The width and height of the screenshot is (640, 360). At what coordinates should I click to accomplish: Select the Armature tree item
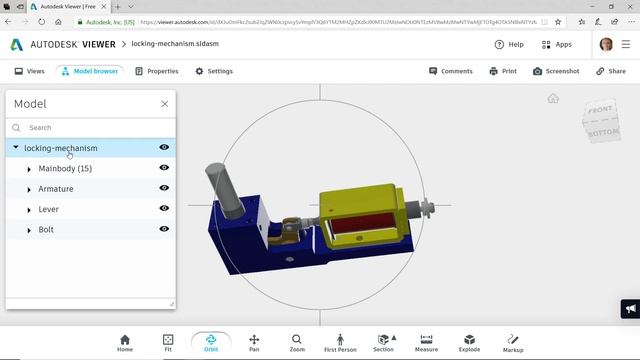(x=56, y=189)
